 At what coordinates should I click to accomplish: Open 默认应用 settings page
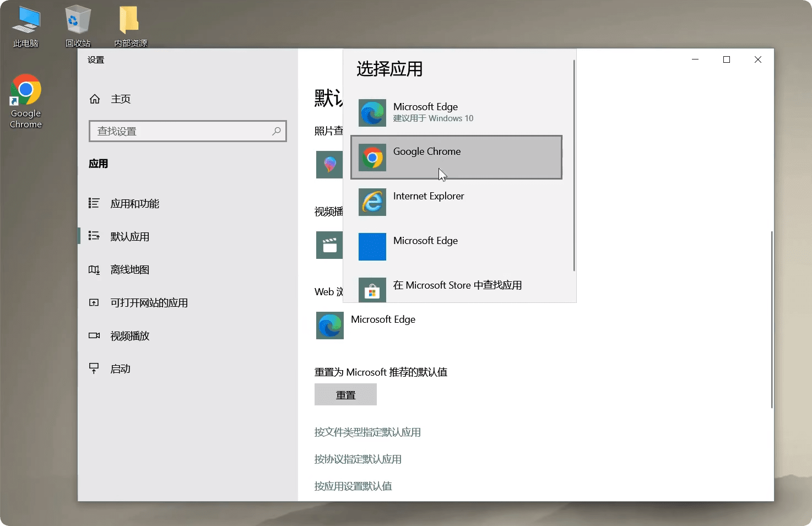coord(130,237)
